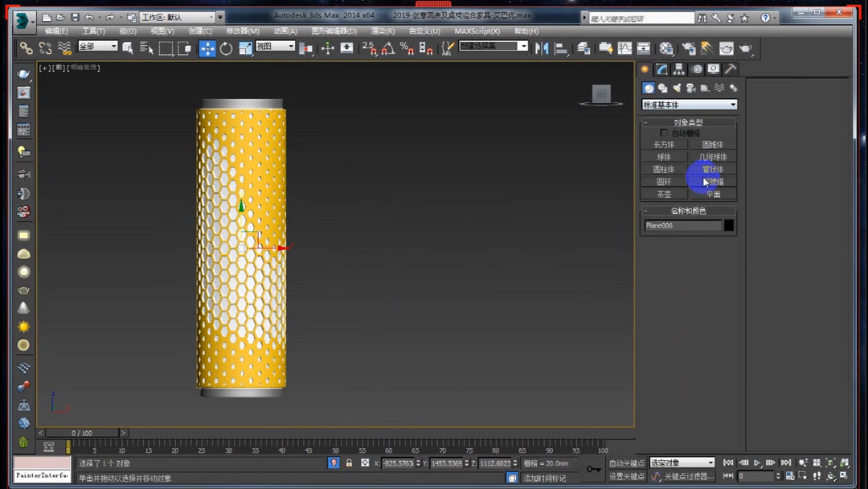This screenshot has width=868, height=489.
Task: Click the Plane006 name field
Action: coord(684,226)
